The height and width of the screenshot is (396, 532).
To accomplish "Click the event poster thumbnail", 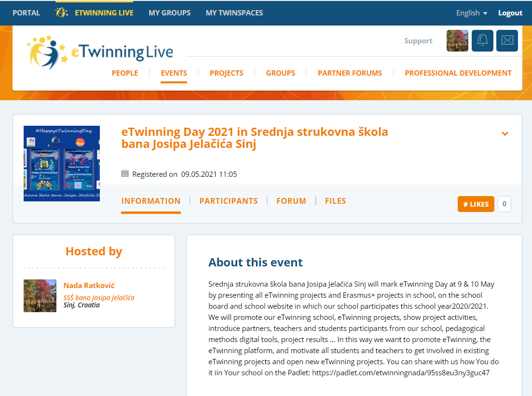I will (x=62, y=163).
